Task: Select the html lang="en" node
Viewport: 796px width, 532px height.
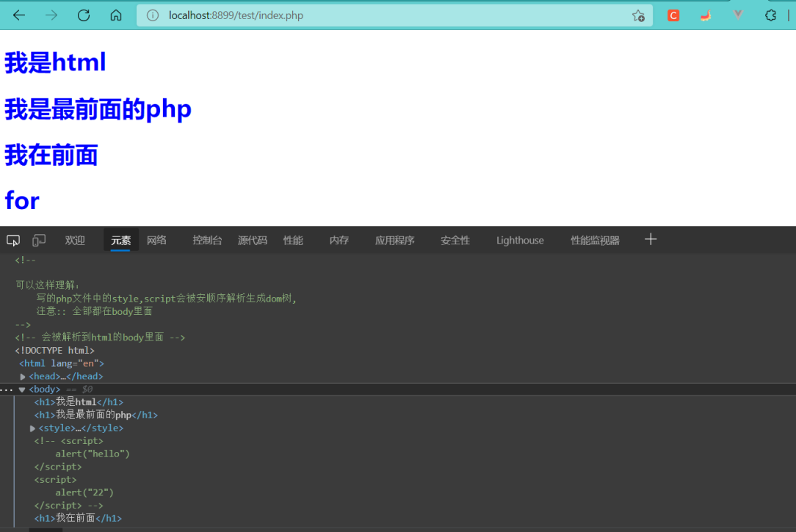Action: [62, 363]
